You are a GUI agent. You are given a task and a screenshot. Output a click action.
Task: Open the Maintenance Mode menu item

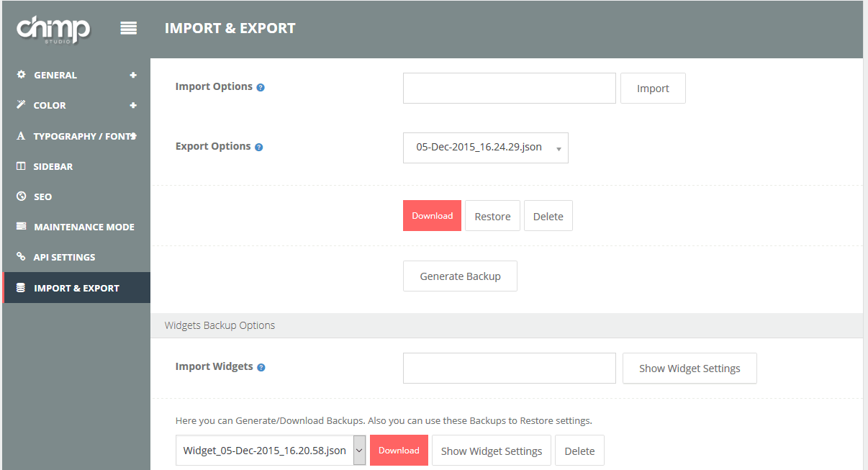point(83,227)
